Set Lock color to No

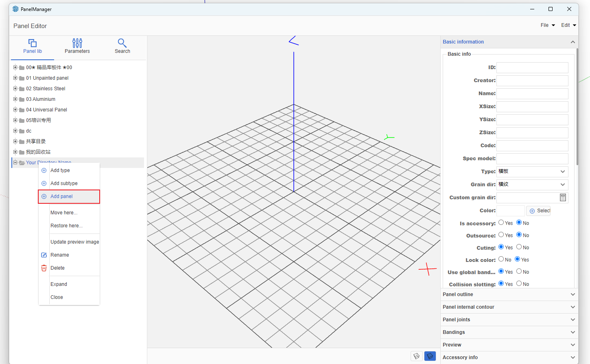tap(501, 259)
